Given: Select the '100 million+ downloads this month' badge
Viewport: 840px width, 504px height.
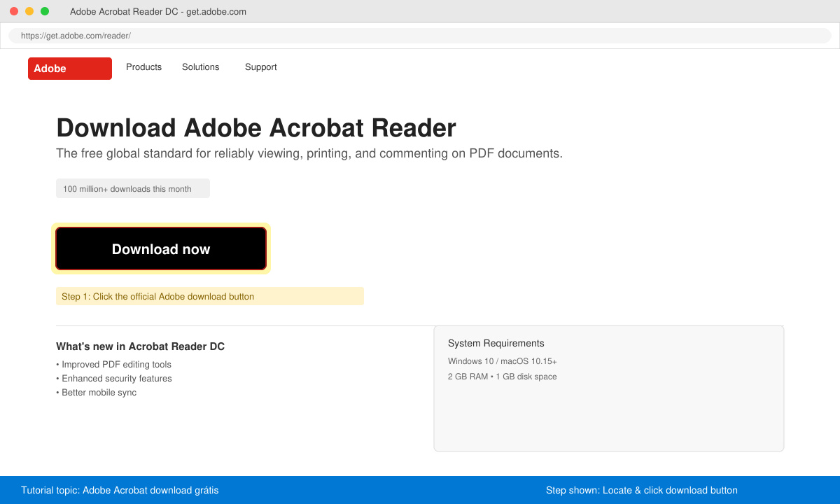Looking at the screenshot, I should click(133, 188).
